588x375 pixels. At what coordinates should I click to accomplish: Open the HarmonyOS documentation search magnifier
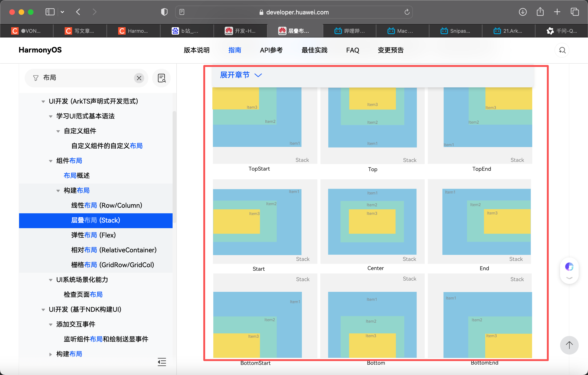pyautogui.click(x=562, y=50)
